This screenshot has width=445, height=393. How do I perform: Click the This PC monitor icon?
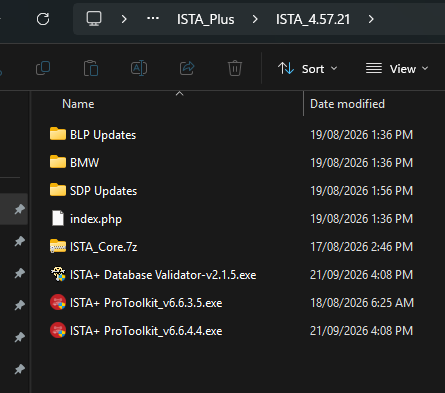pos(94,19)
